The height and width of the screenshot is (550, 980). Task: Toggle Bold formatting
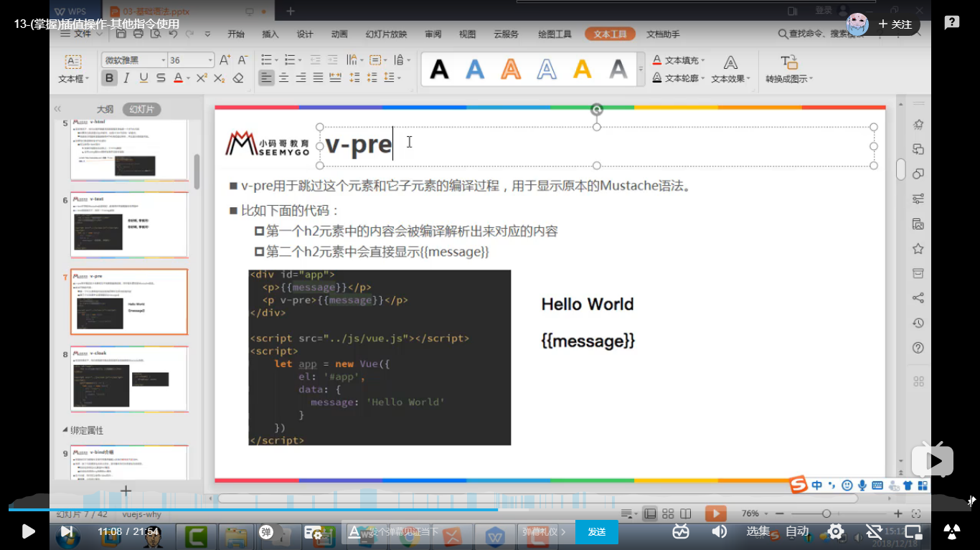coord(110,78)
